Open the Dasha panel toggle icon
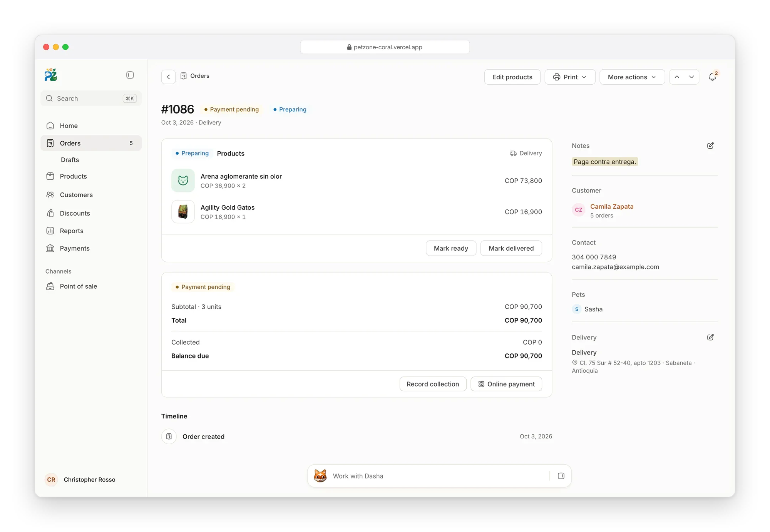The width and height of the screenshot is (770, 532). click(561, 476)
